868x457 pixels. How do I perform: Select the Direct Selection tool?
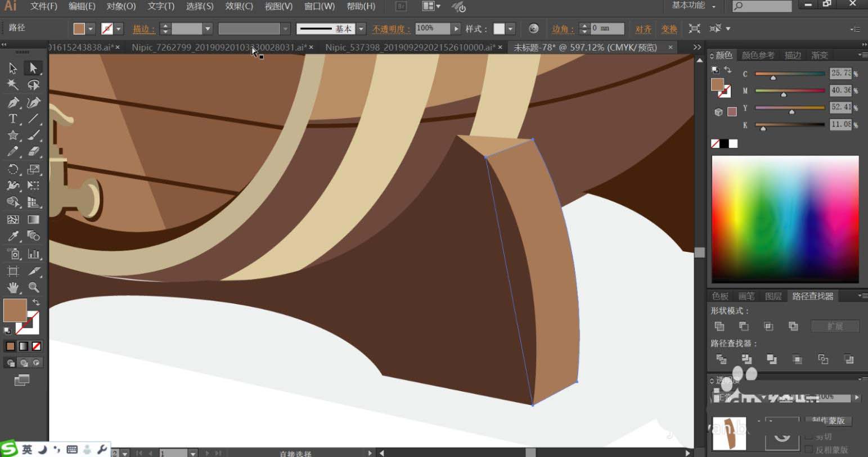[33, 68]
